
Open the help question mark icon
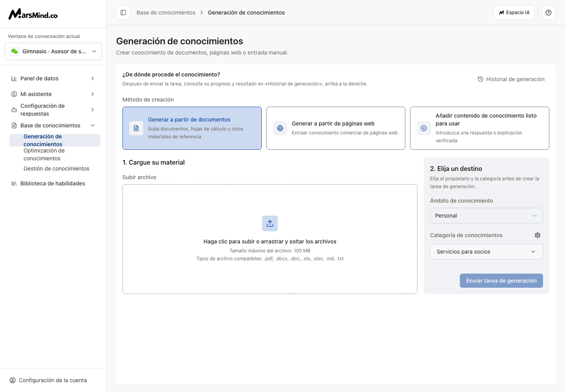coord(549,13)
